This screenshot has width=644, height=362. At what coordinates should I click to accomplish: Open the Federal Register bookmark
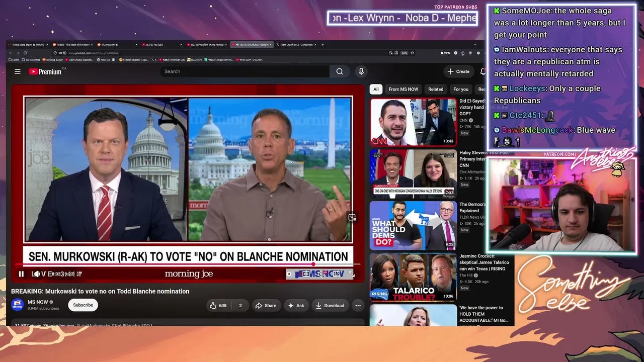(134, 60)
